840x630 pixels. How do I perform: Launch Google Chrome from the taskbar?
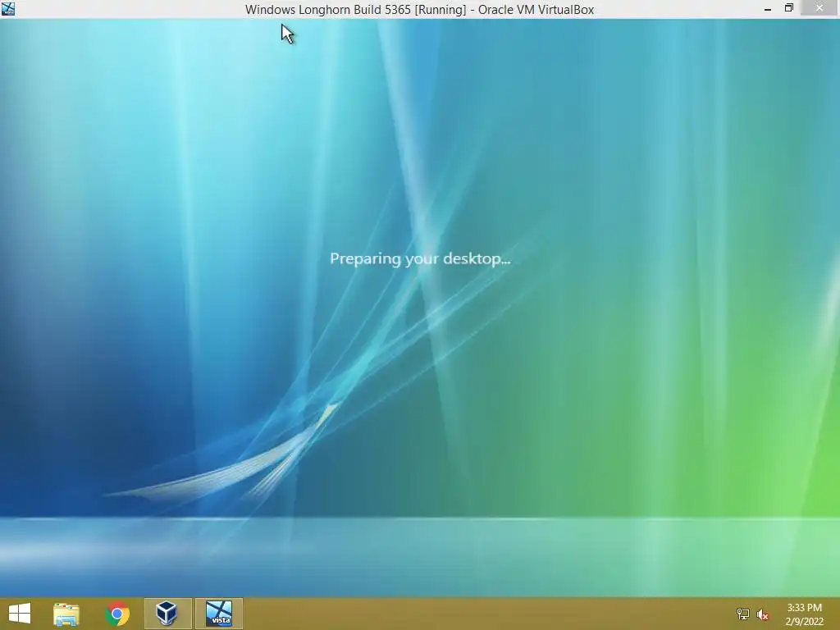coord(117,614)
